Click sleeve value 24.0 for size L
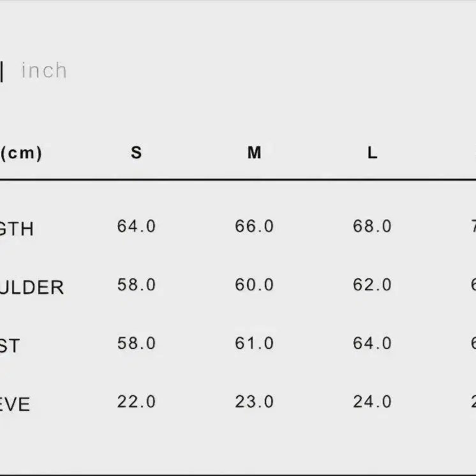Viewport: 476px width, 476px height. click(x=372, y=401)
